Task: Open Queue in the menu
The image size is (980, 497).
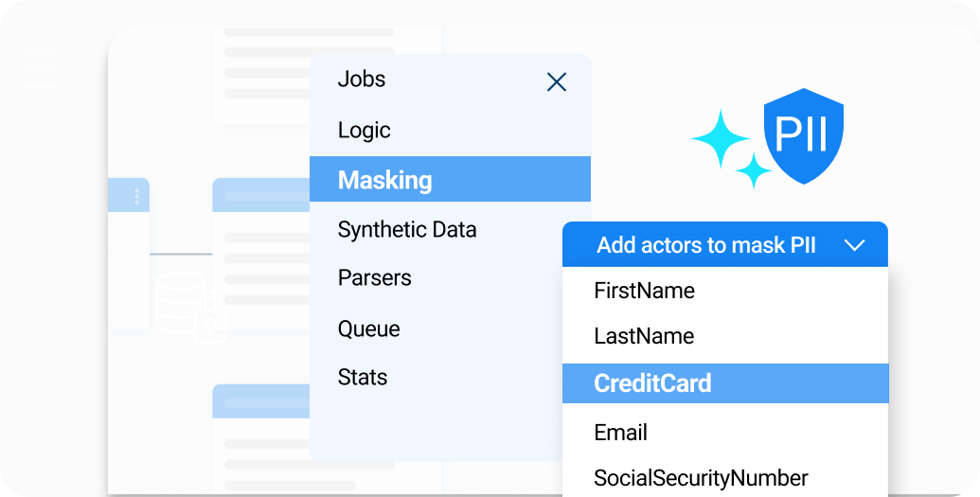Action: point(369,329)
